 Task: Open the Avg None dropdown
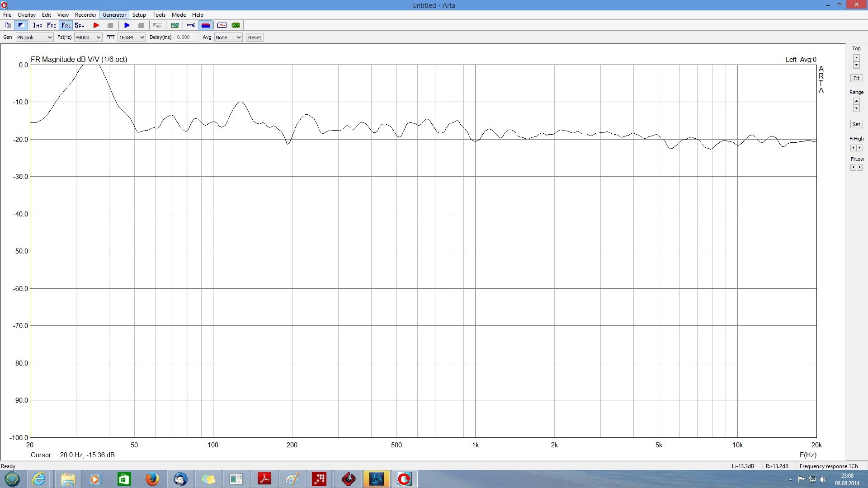(228, 38)
